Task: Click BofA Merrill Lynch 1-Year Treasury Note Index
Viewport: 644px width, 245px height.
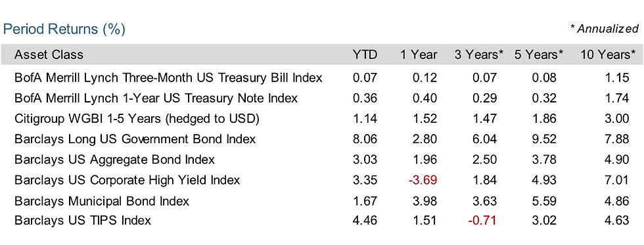Action: click(x=156, y=98)
